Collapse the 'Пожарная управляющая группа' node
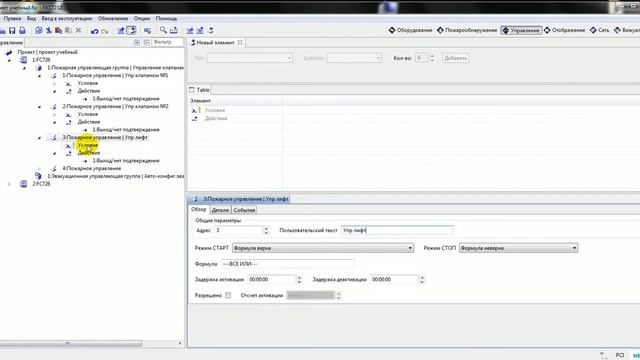 (24, 68)
